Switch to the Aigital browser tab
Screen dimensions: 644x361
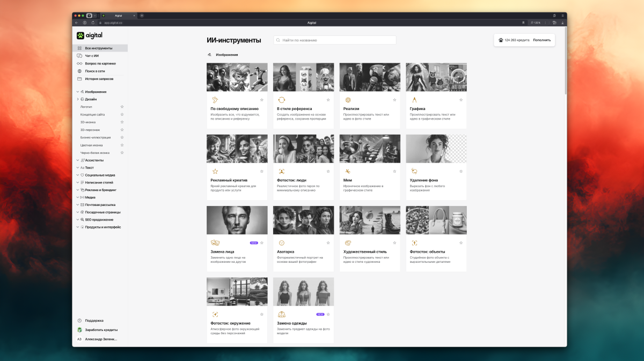tap(118, 16)
